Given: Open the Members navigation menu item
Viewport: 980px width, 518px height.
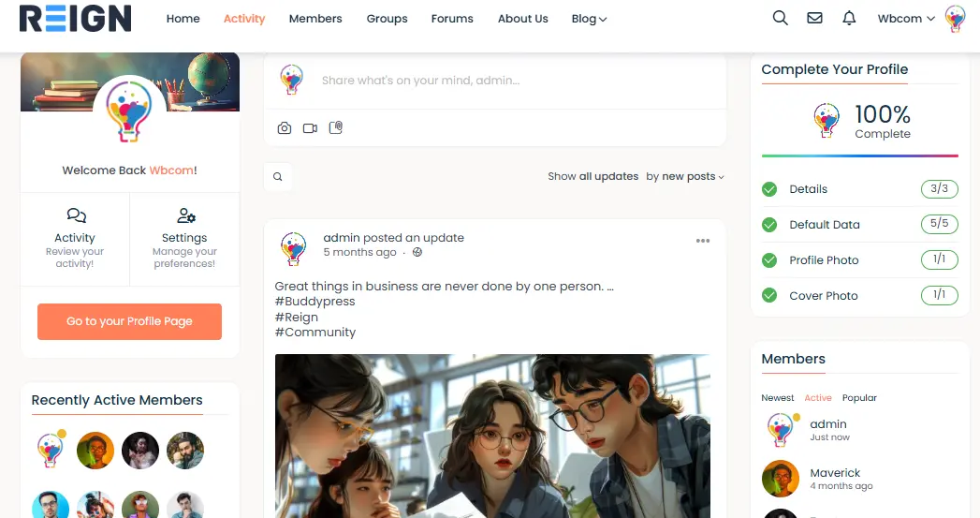Looking at the screenshot, I should (315, 19).
